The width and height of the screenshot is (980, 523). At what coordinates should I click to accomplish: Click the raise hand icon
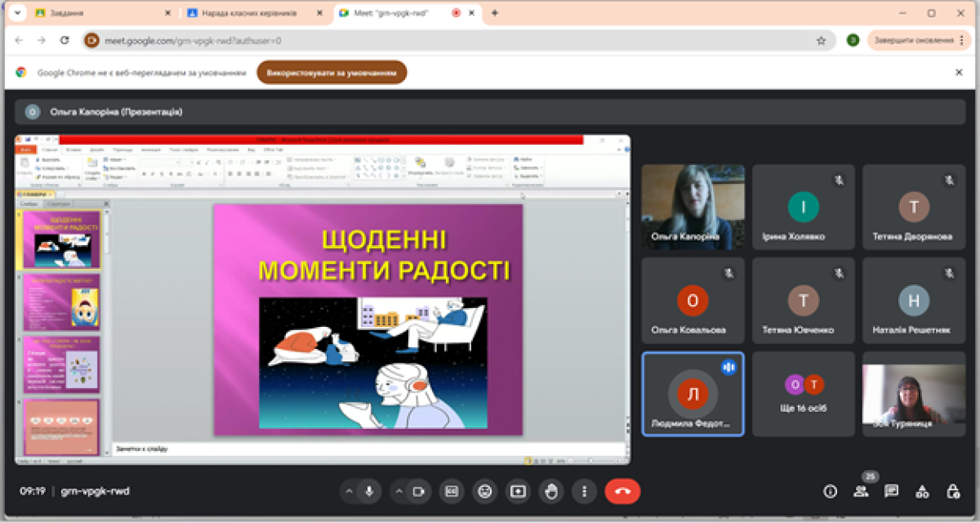551,491
